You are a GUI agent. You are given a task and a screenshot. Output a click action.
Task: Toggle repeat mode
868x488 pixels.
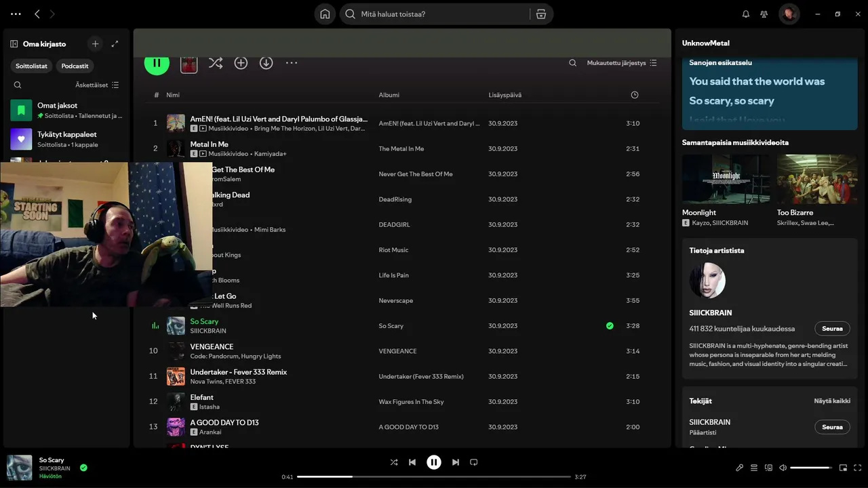474,462
